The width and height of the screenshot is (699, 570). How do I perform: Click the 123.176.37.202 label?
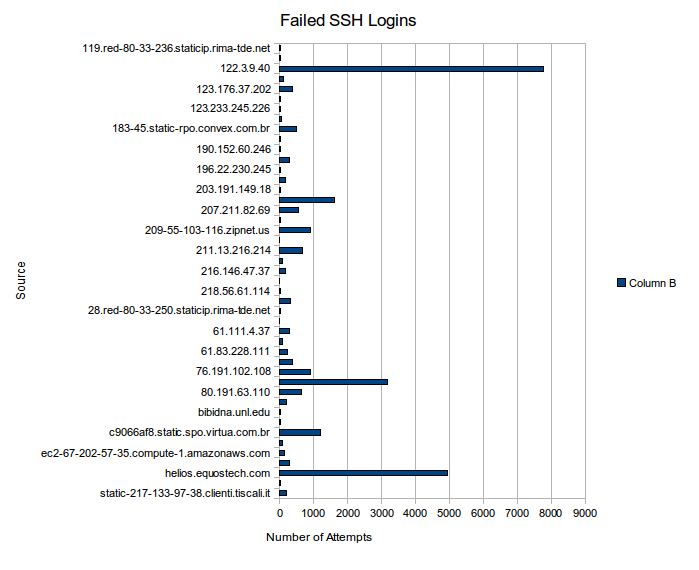(x=233, y=89)
